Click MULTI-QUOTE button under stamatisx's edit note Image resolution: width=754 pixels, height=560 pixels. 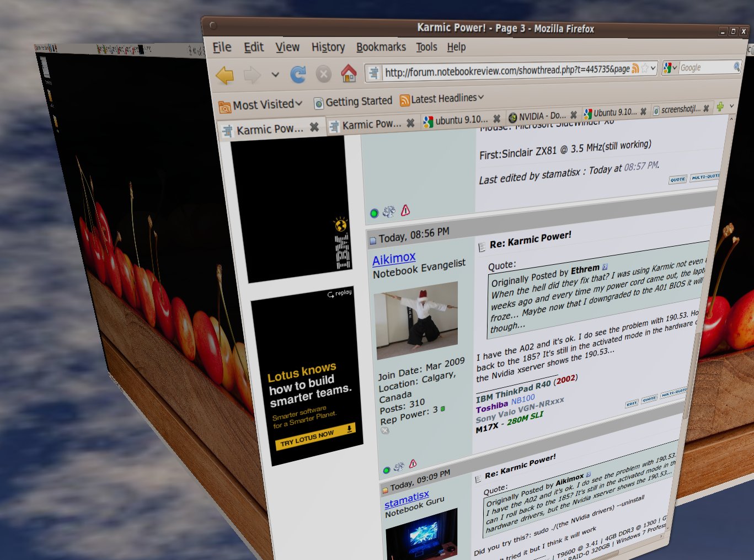pyautogui.click(x=705, y=177)
